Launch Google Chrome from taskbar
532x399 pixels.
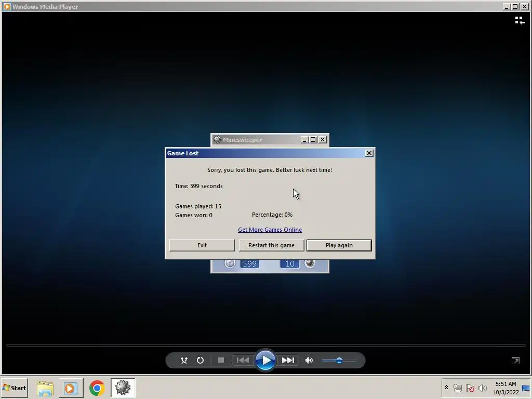(x=97, y=388)
